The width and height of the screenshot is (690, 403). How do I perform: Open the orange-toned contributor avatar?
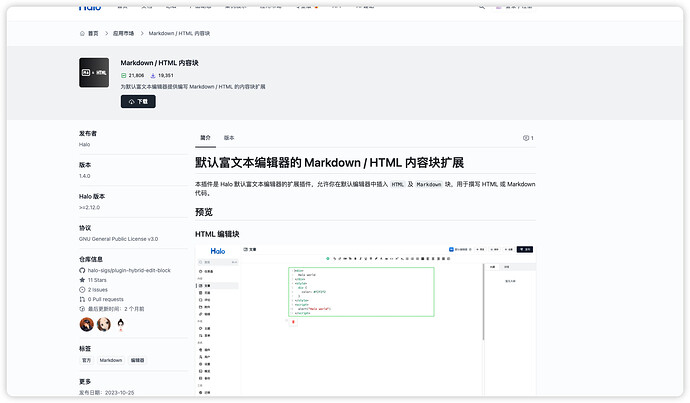point(87,325)
